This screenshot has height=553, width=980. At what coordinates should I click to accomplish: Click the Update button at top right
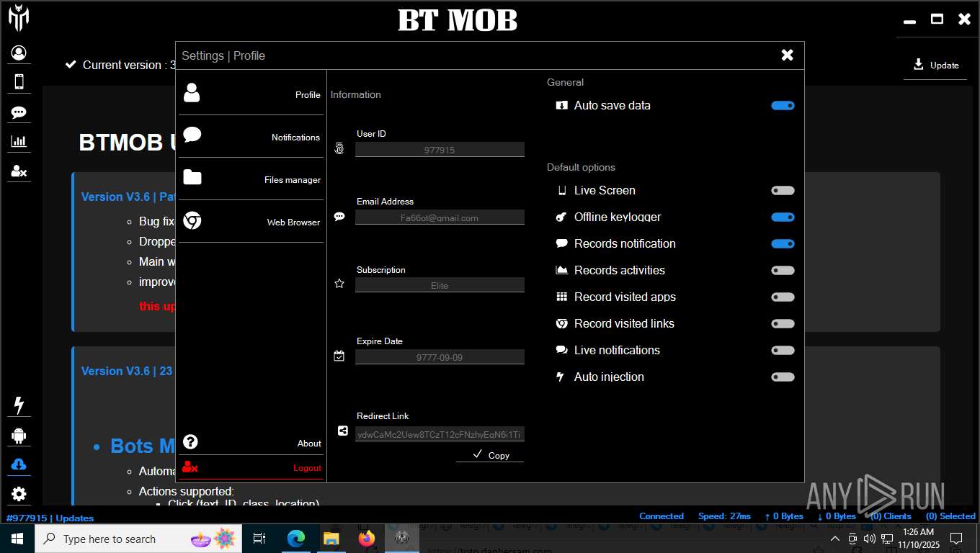pyautogui.click(x=935, y=65)
